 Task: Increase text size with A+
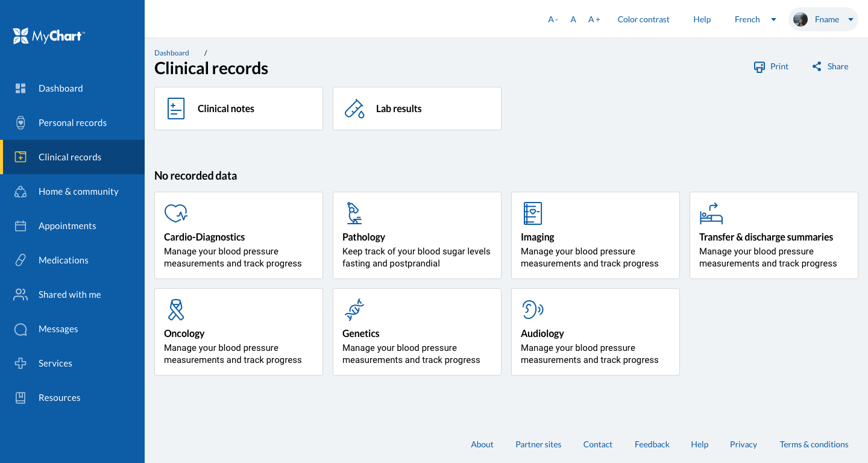pyautogui.click(x=594, y=19)
